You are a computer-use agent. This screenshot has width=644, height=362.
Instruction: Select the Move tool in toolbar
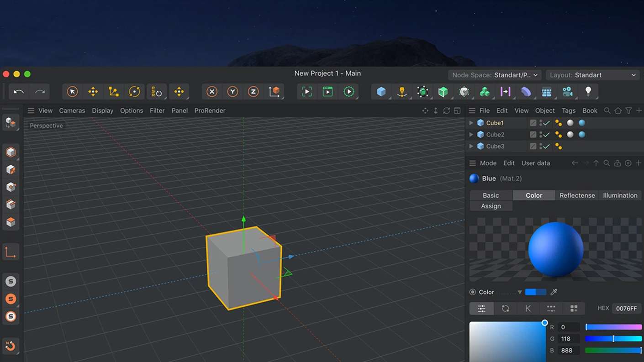pos(93,92)
